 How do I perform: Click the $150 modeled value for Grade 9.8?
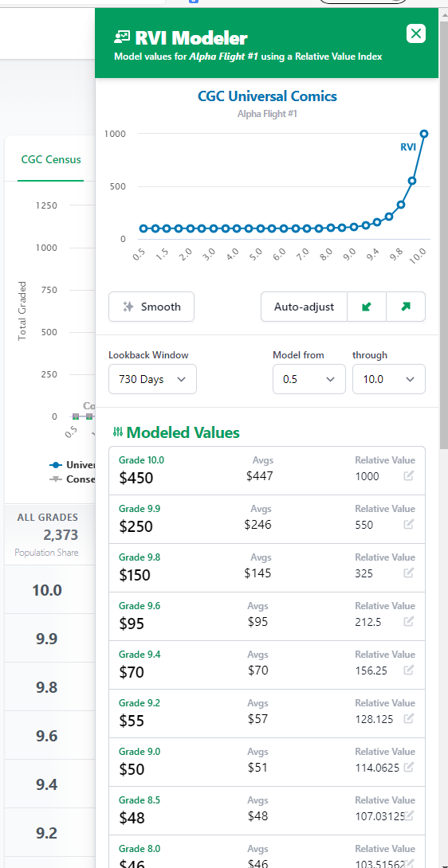click(x=135, y=575)
